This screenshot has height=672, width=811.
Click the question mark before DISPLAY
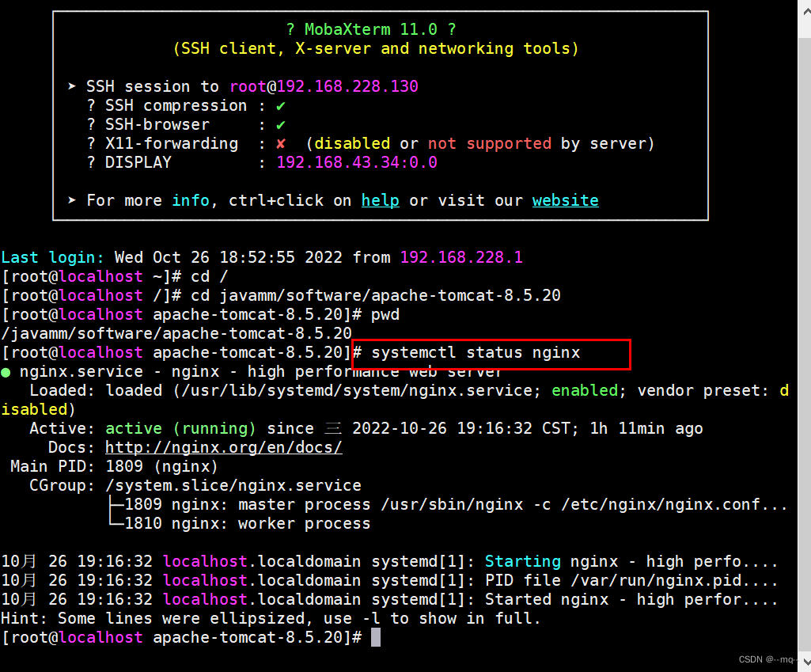(x=89, y=162)
